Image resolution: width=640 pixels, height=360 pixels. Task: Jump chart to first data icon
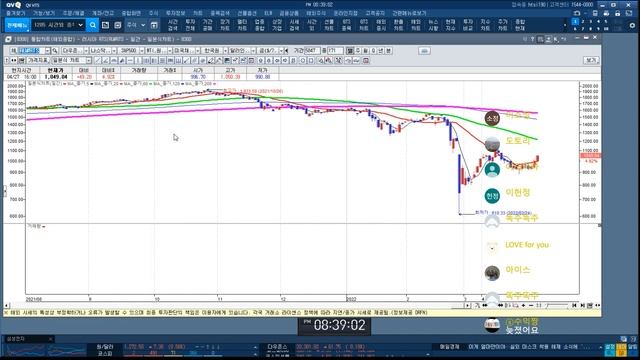[x=574, y=305]
